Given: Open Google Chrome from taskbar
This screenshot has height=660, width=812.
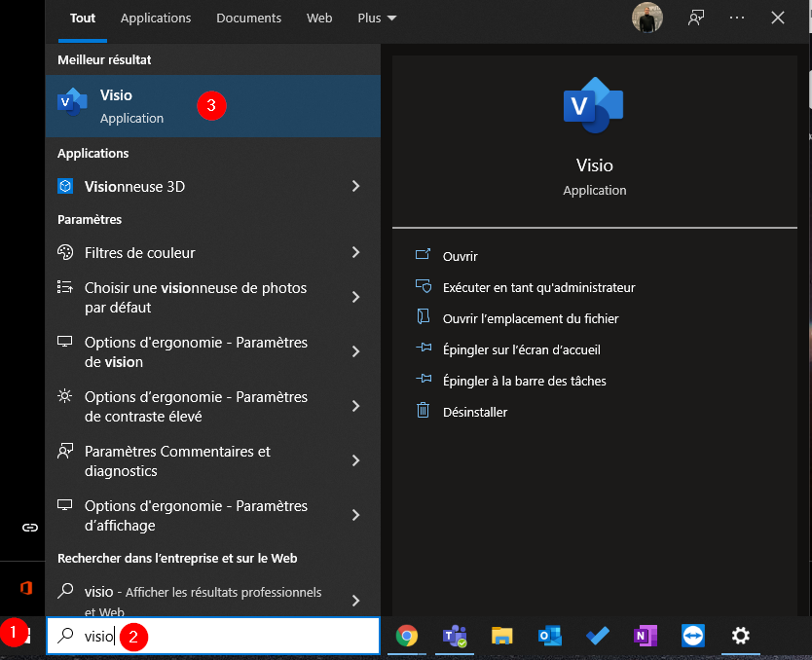Looking at the screenshot, I should click(407, 637).
